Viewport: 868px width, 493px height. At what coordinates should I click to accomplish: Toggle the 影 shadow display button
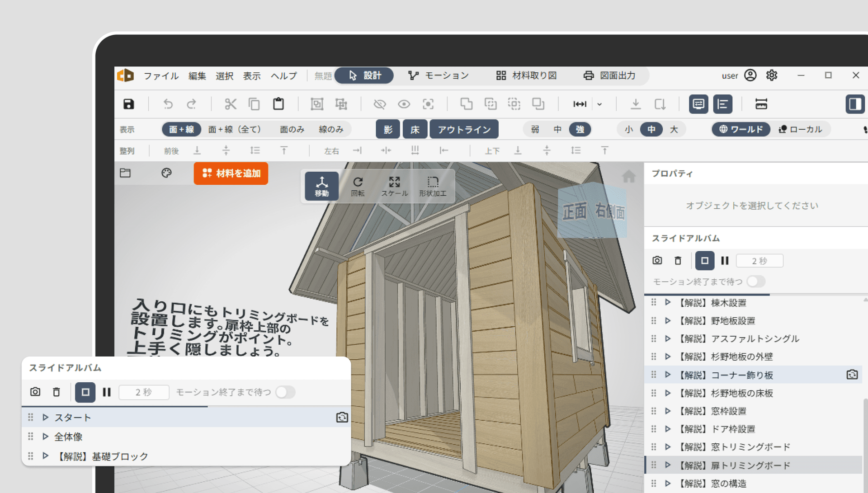click(388, 129)
